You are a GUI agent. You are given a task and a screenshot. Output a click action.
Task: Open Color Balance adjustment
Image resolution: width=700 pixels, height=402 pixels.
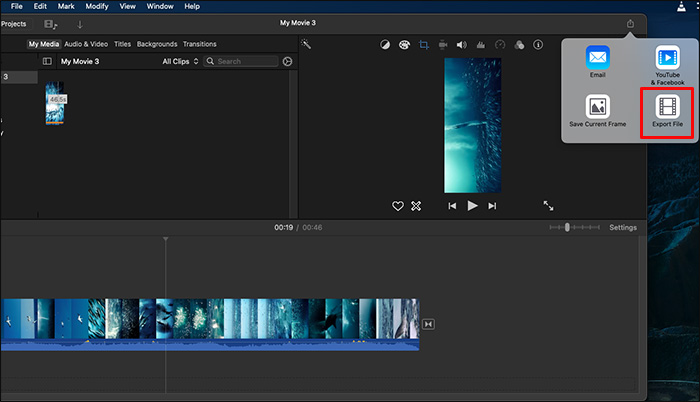click(385, 45)
